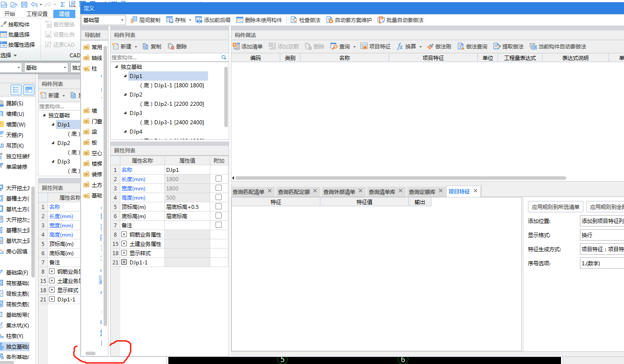Tick the 附加 checkbox for 底标高(m)
This screenshot has height=364, width=624.
click(219, 215)
